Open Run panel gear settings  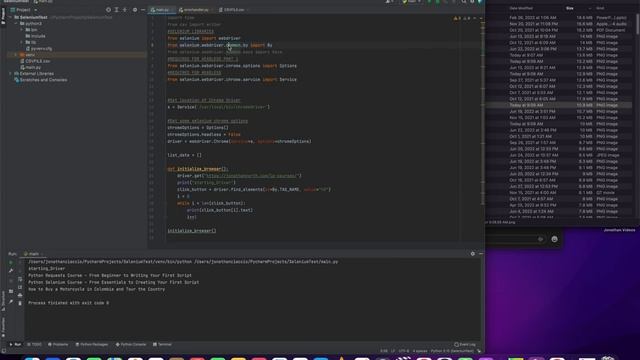(473, 254)
